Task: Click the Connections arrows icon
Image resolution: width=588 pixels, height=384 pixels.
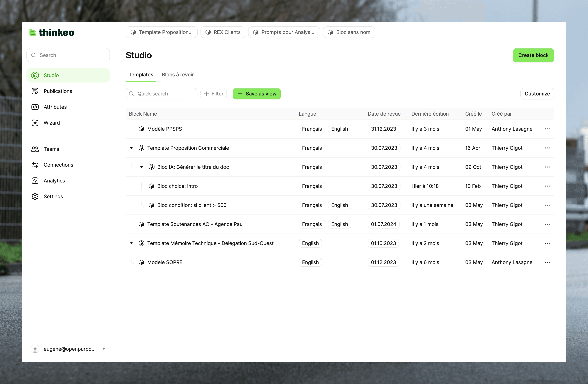Action: 35,165
